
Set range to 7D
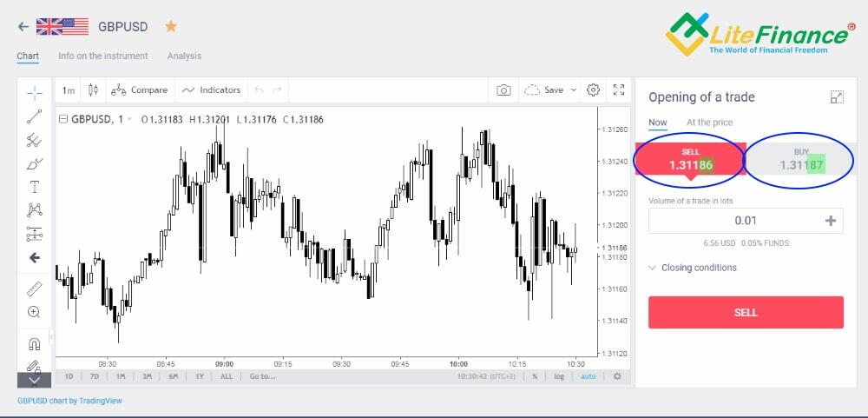click(x=94, y=376)
